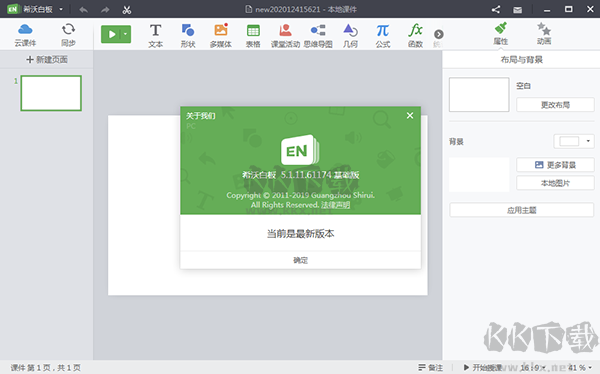Click 开始授课 start teaching in status bar
Viewport: 600px width, 374px height.
483,367
